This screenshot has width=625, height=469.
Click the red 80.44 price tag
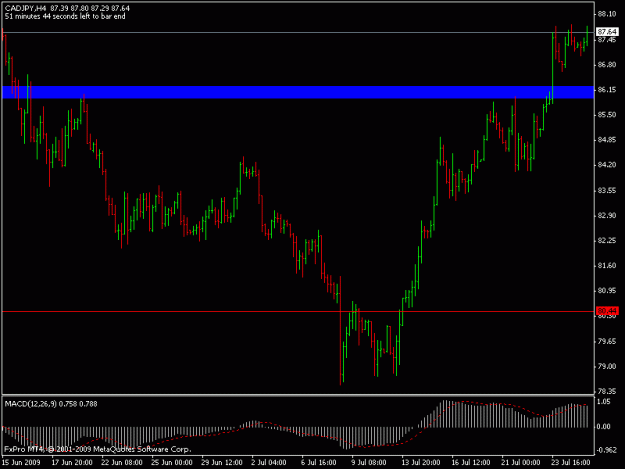(x=607, y=310)
